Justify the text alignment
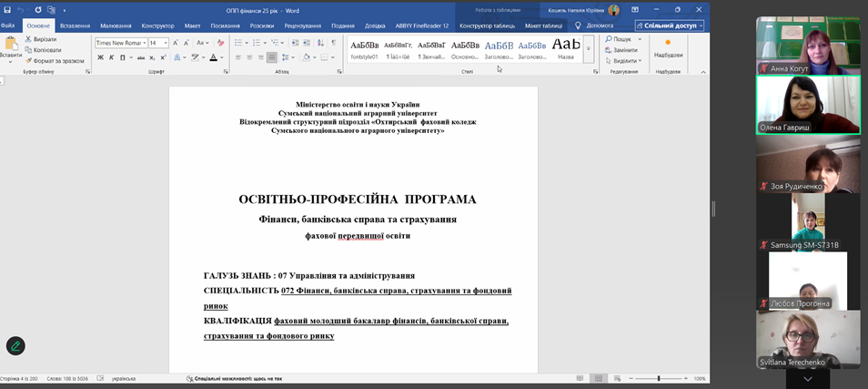 (x=272, y=57)
